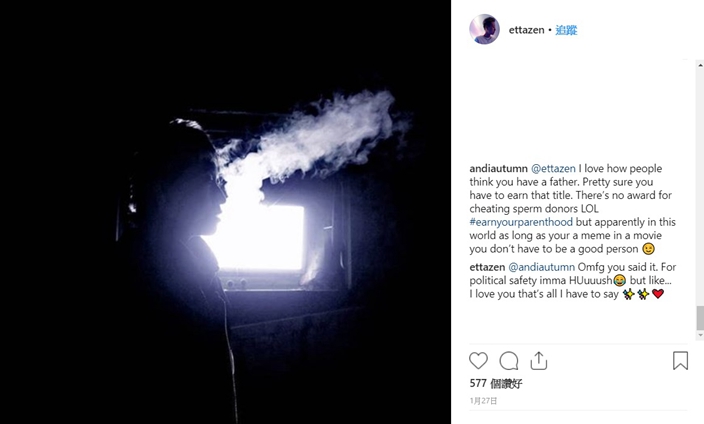Open the 1月27日 post date link

(484, 401)
